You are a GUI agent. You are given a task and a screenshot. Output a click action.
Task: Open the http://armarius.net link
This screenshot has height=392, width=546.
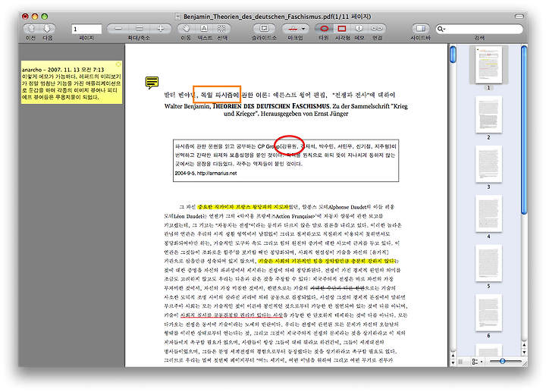[217, 173]
